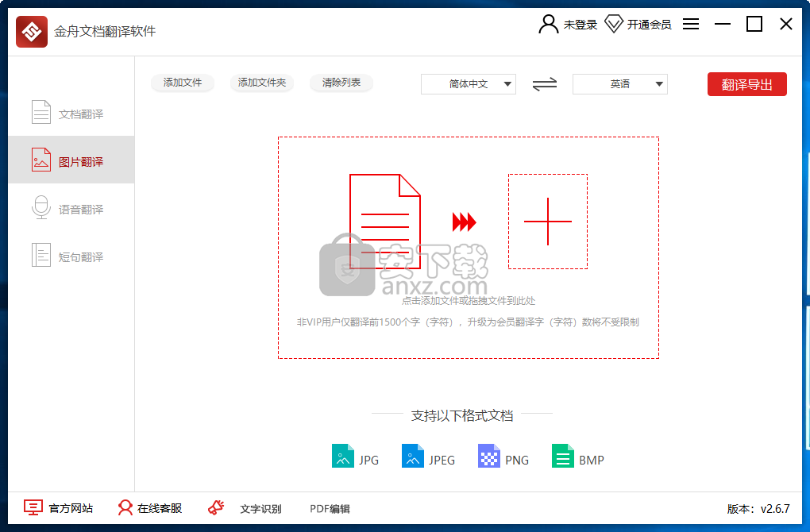The height and width of the screenshot is (532, 810).
Task: Click the BMP format icon
Action: (x=562, y=456)
